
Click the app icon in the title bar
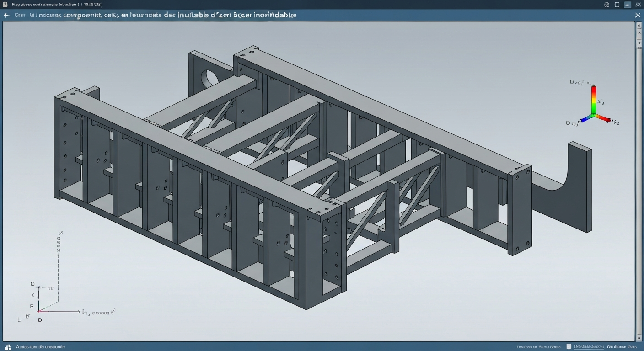click(x=5, y=4)
